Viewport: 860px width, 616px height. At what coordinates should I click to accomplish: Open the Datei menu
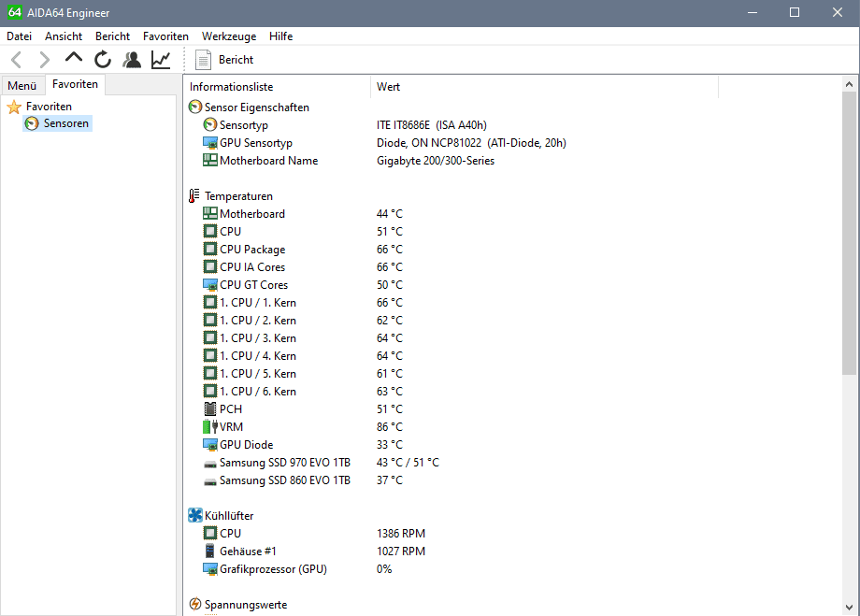click(x=20, y=36)
